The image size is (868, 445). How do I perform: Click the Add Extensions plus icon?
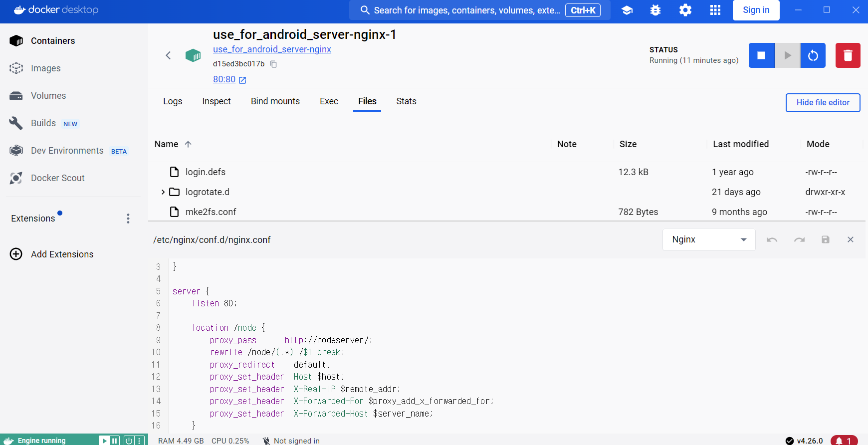(x=16, y=254)
